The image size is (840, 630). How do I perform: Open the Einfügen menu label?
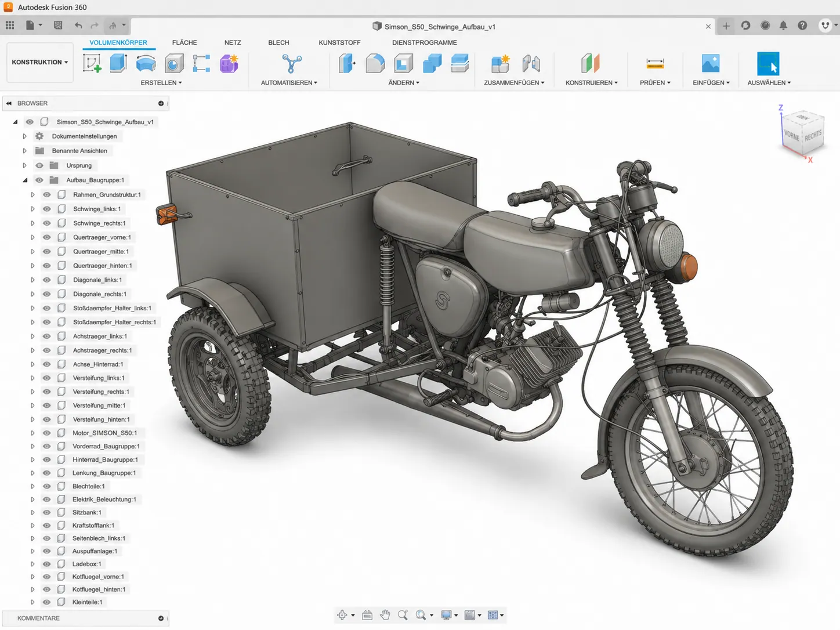click(711, 83)
